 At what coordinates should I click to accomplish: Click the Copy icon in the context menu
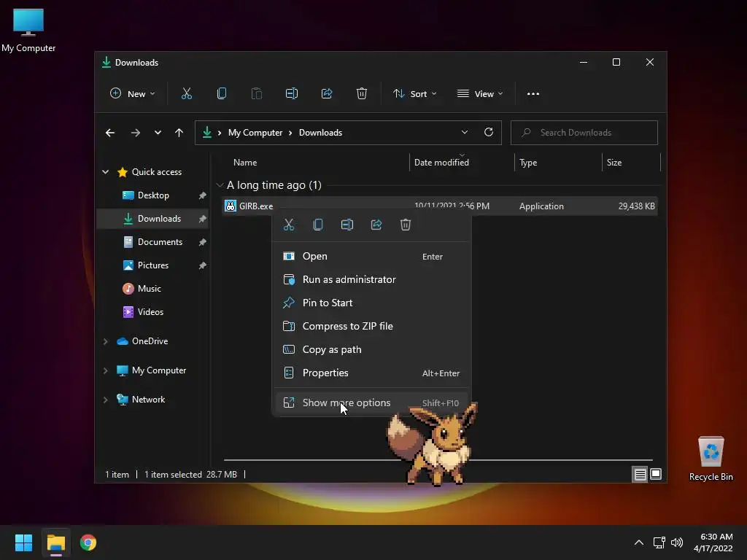(x=318, y=225)
